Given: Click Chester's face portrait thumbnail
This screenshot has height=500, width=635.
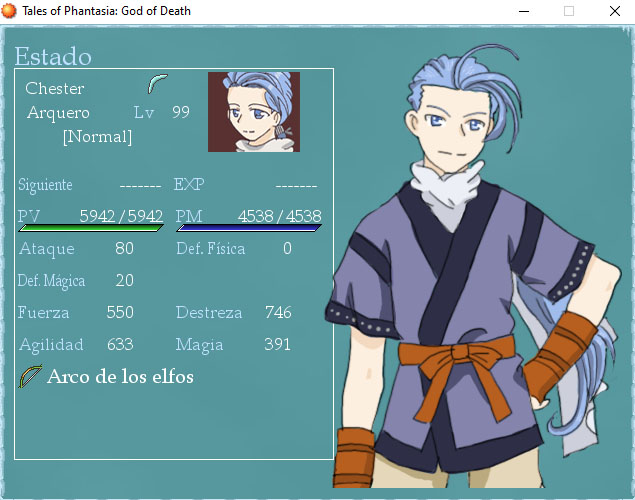Looking at the screenshot, I should pos(254,112).
